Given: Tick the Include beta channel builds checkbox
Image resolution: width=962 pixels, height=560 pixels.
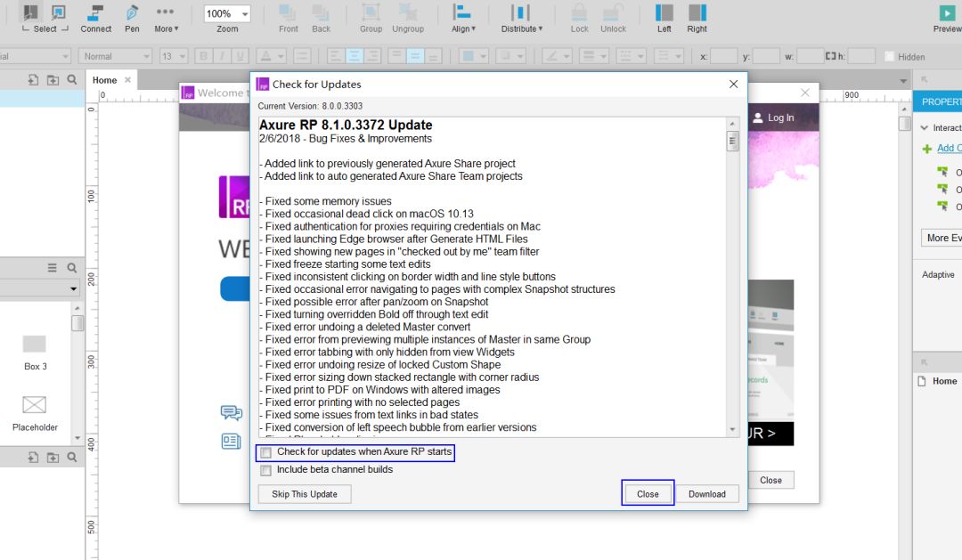Looking at the screenshot, I should [x=265, y=470].
